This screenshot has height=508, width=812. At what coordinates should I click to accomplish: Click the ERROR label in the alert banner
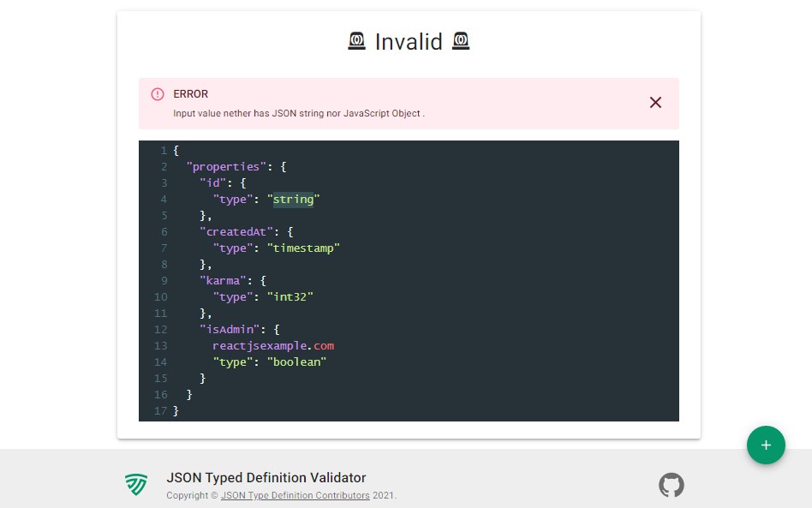pos(191,94)
